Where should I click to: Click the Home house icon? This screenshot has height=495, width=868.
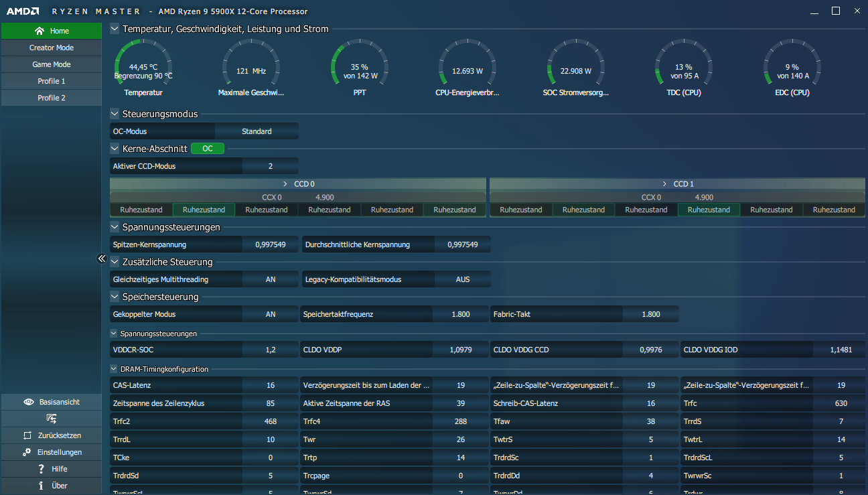(40, 31)
